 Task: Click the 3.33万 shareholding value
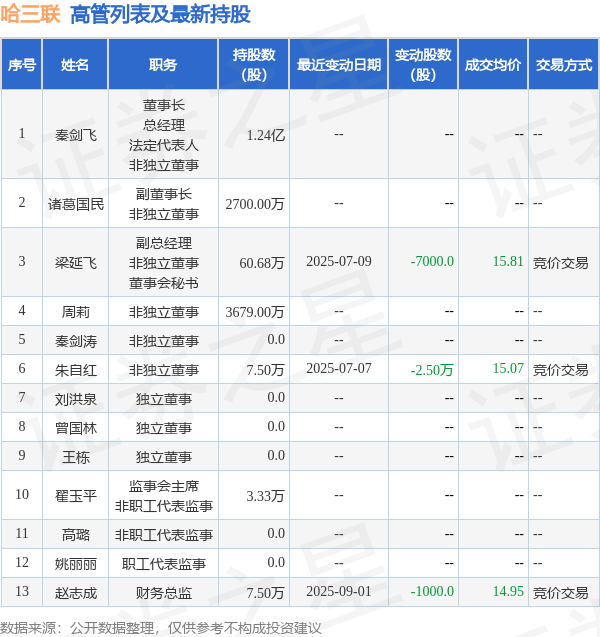(x=265, y=496)
